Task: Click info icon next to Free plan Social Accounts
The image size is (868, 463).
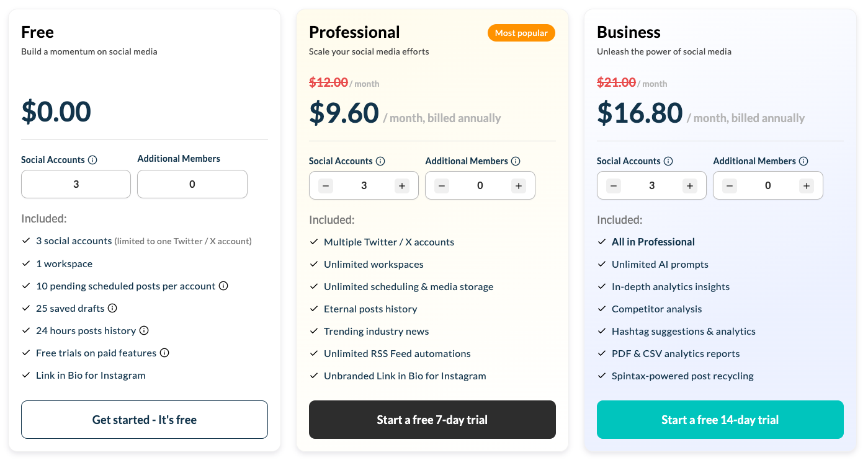Action: pyautogui.click(x=92, y=160)
